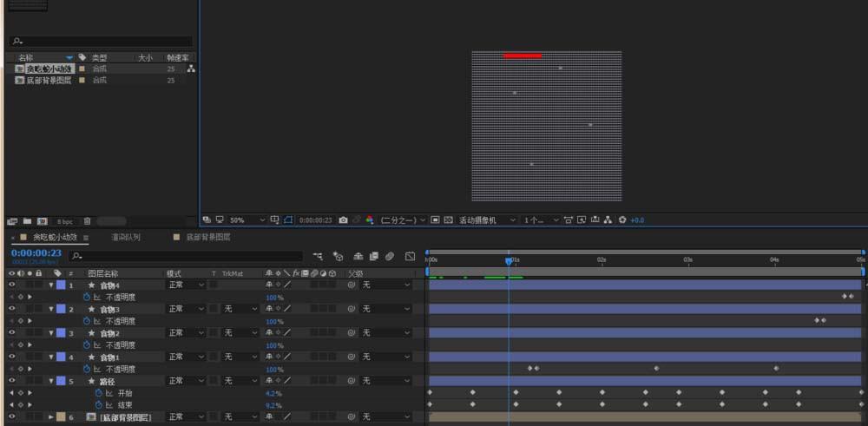Hide the 食物4 layer using eye icon
This screenshot has width=868, height=426.
tap(12, 285)
